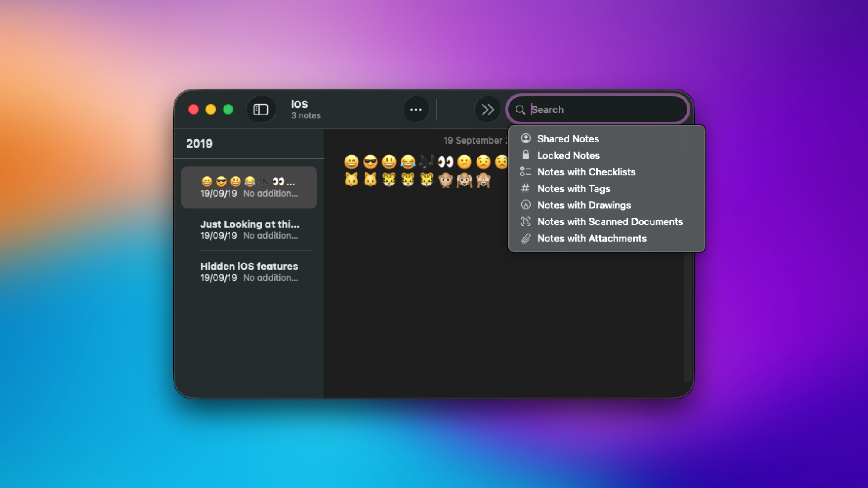Select Shared Notes search suggestion

click(x=606, y=139)
